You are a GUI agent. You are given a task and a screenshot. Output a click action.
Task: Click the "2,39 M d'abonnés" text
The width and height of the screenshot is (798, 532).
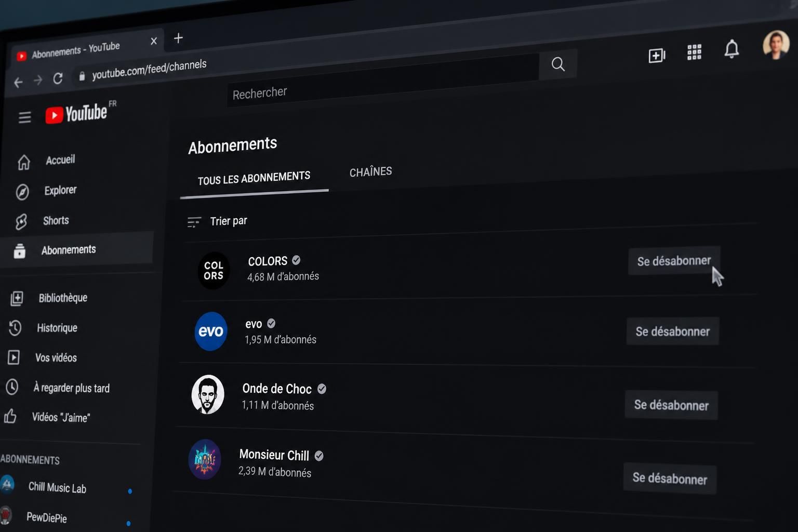point(275,472)
